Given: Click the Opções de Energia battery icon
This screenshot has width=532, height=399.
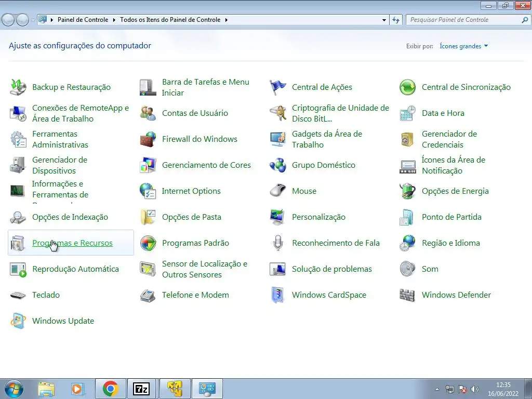Looking at the screenshot, I should click(x=407, y=191).
